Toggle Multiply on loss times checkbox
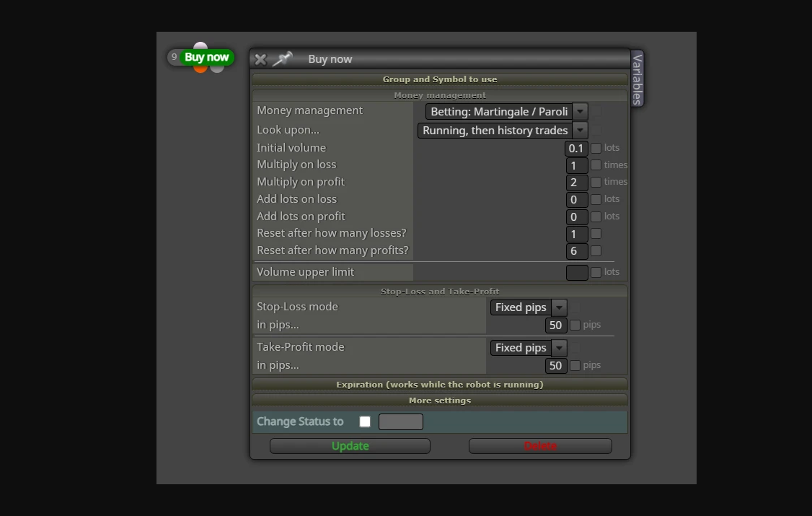Image resolution: width=812 pixels, height=516 pixels. tap(596, 165)
